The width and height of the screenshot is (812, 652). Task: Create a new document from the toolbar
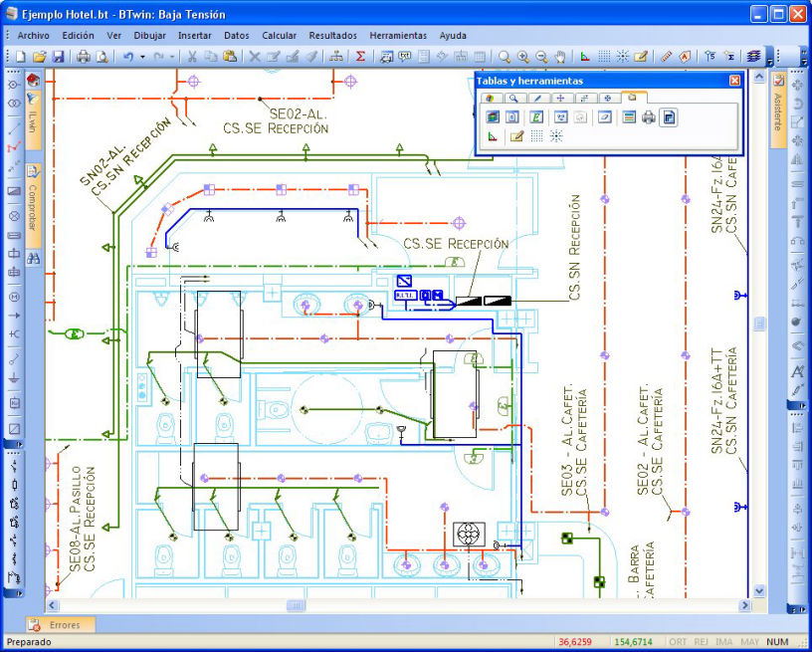[x=20, y=57]
